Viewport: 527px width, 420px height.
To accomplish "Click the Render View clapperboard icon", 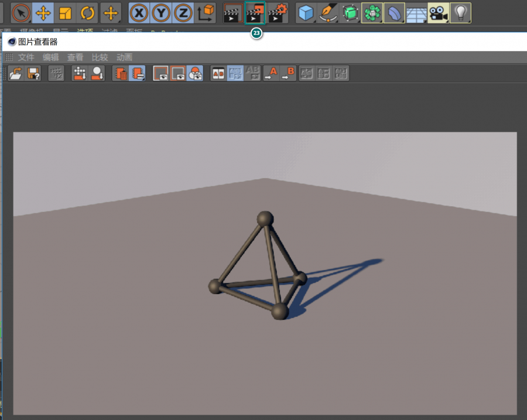I will tap(234, 13).
